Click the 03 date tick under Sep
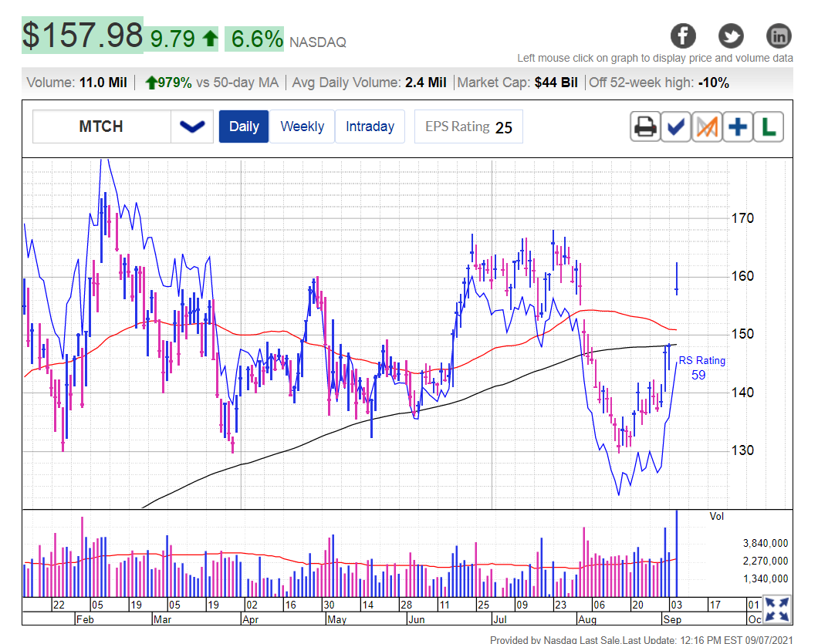Image resolution: width=818 pixels, height=644 pixels. pos(676,605)
